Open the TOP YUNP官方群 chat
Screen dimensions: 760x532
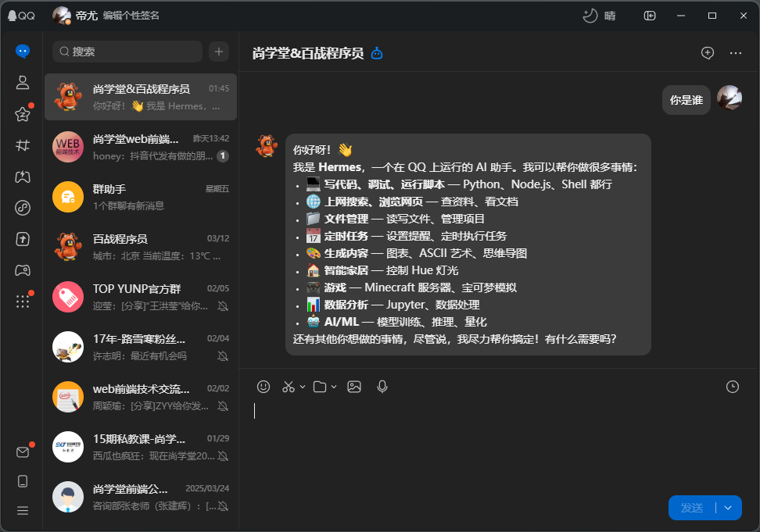pyautogui.click(x=141, y=297)
